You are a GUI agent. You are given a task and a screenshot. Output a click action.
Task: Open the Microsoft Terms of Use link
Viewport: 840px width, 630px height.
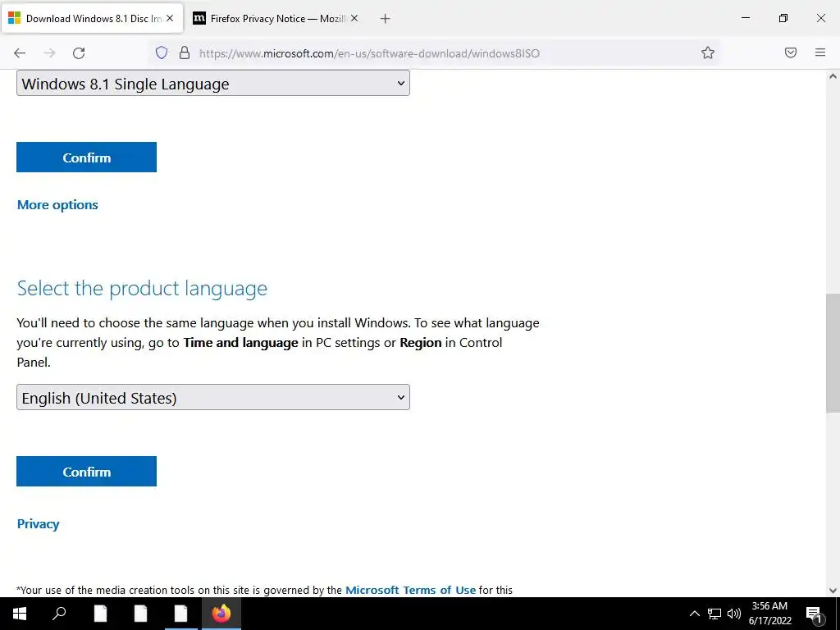(410, 590)
